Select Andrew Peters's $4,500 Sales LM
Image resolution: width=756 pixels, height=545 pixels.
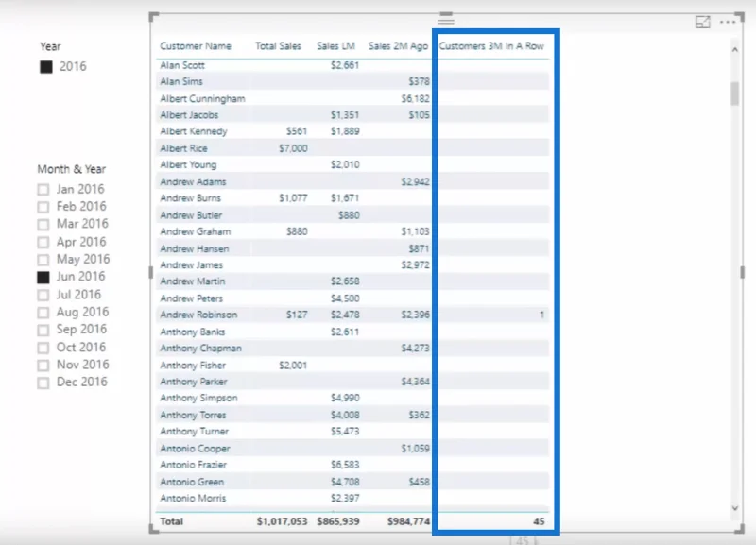(x=345, y=298)
